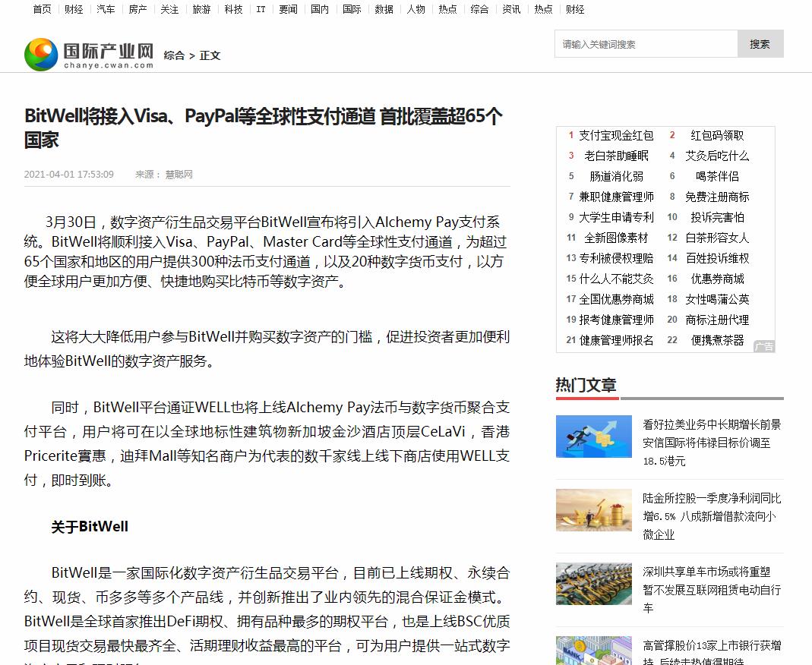Click the 热门文章 section heading
Screen dimensions: 812x665
click(x=586, y=385)
